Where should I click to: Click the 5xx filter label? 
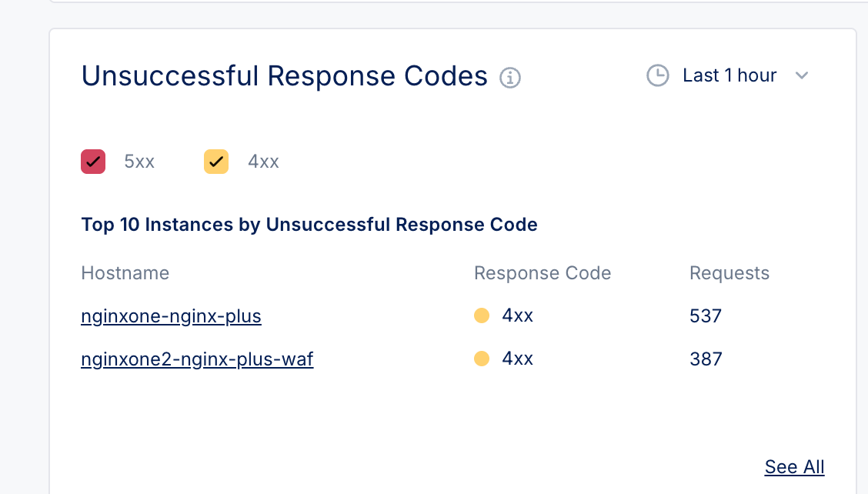(x=139, y=162)
